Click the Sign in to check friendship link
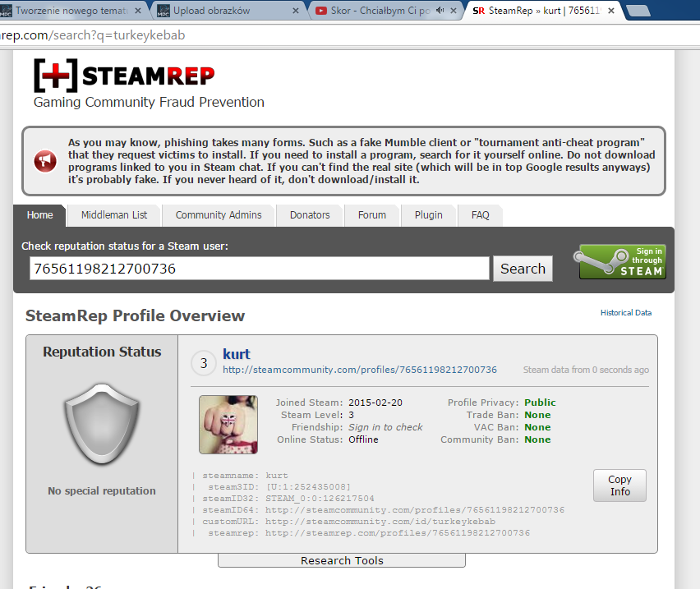The height and width of the screenshot is (589, 700). pyautogui.click(x=385, y=427)
